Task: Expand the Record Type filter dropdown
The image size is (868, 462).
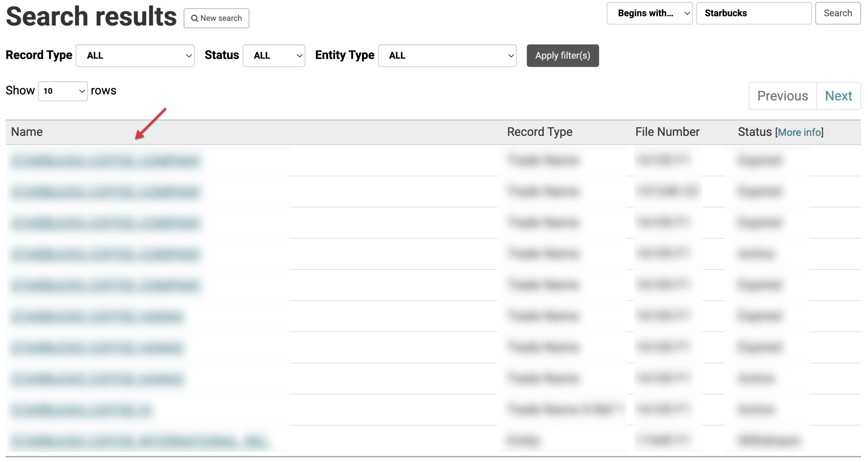Action: [135, 56]
